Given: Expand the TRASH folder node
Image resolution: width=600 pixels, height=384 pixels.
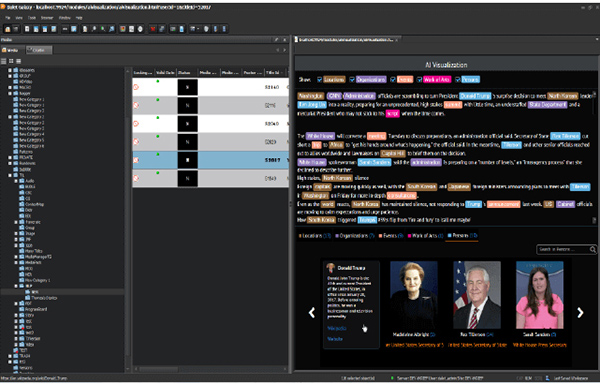Looking at the screenshot, I should tap(10, 356).
